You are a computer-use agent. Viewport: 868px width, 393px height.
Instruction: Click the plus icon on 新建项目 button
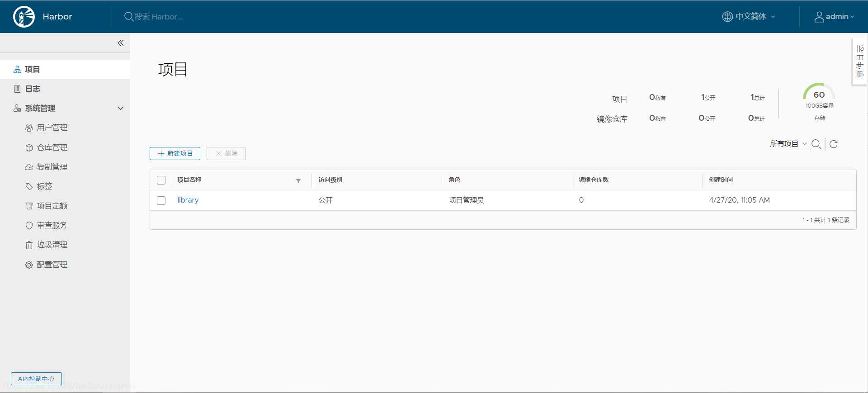tap(161, 153)
